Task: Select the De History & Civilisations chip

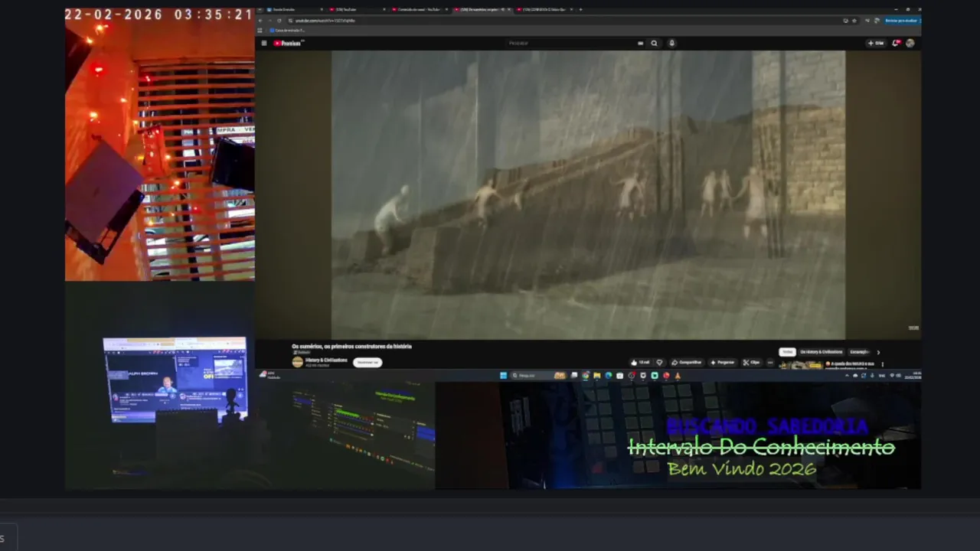Action: (822, 352)
